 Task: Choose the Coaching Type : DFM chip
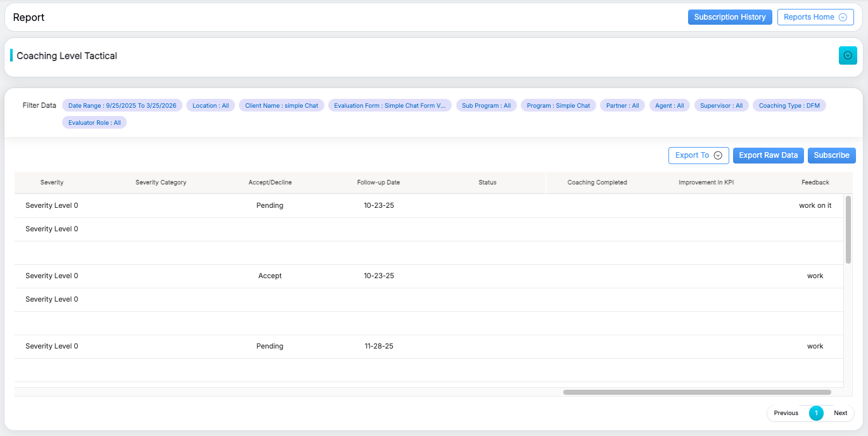coord(789,106)
